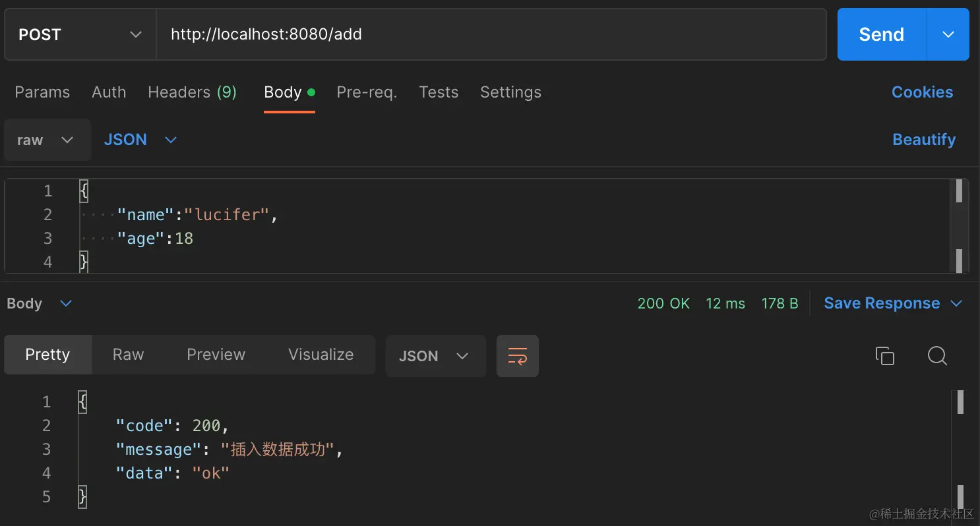This screenshot has width=980, height=526.
Task: Search within the response
Action: 937,355
